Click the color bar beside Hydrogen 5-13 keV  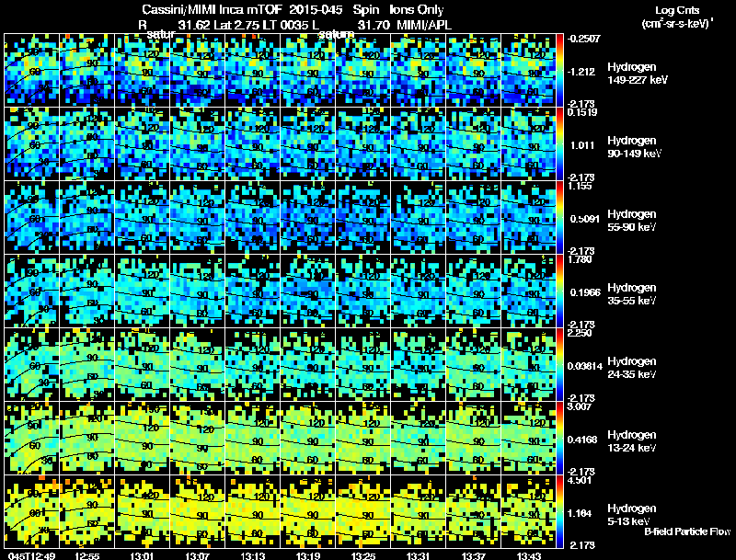(559, 511)
